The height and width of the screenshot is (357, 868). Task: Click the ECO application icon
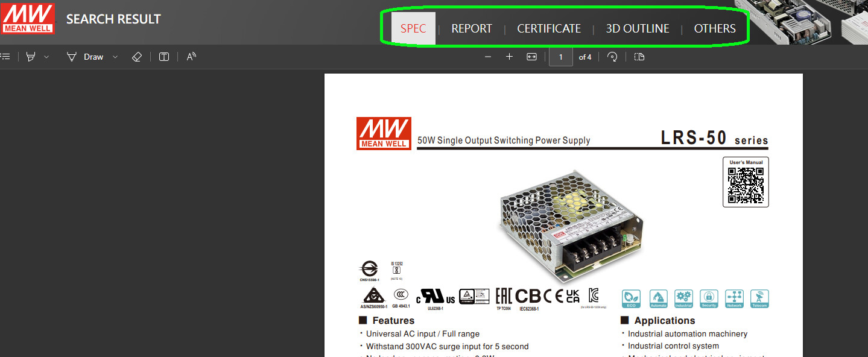coord(632,299)
